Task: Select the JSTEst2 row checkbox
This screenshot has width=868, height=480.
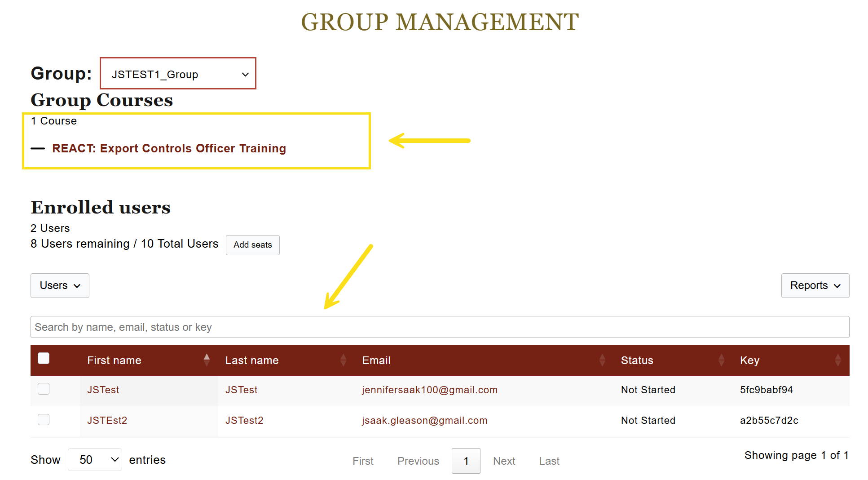Action: tap(44, 419)
